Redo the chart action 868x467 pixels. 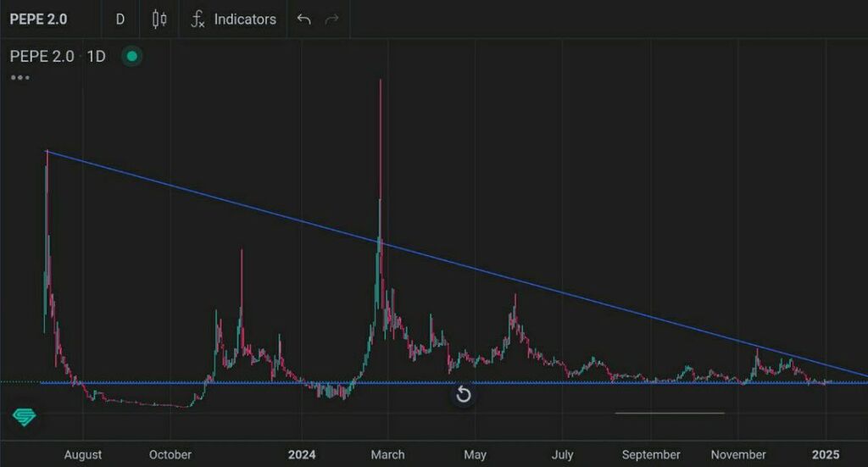click(331, 19)
